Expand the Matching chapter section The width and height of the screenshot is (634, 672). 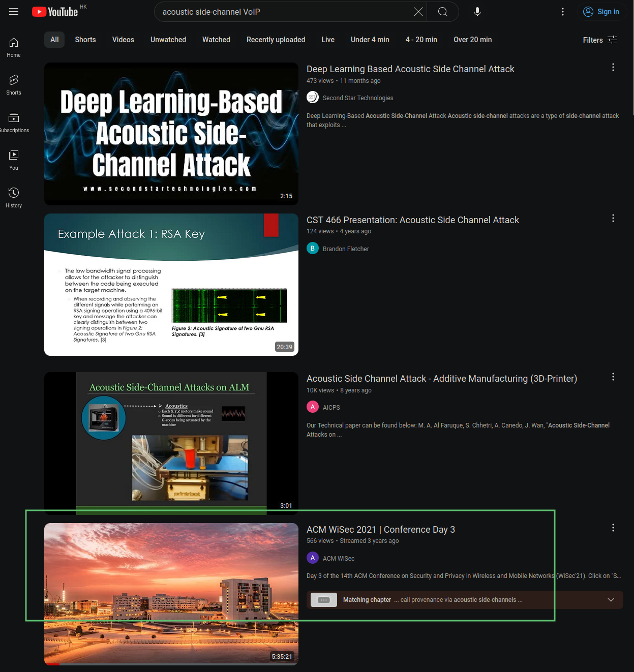point(611,600)
